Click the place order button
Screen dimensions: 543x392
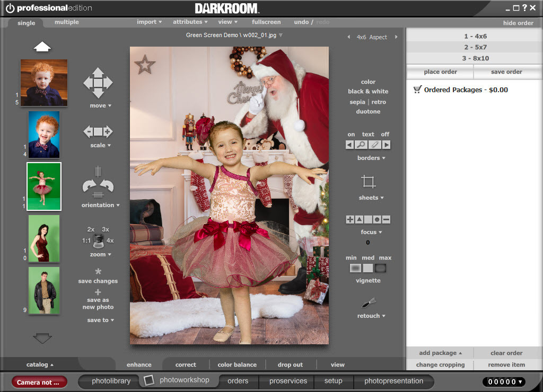[440, 72]
